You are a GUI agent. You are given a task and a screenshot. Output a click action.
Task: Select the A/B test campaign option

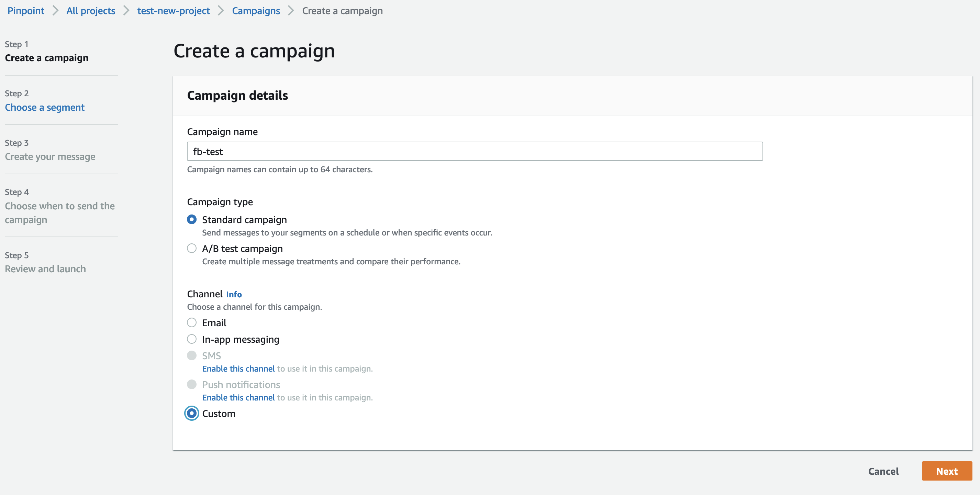(x=192, y=249)
